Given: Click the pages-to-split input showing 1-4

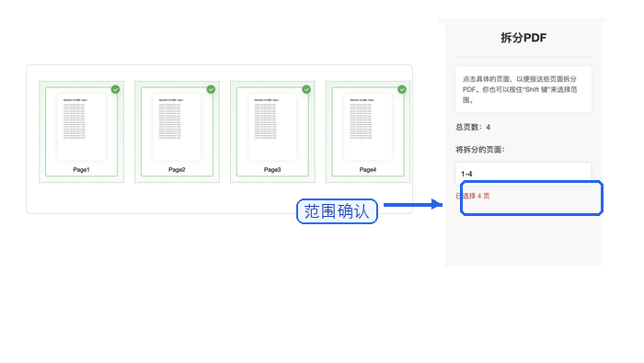Looking at the screenshot, I should [x=523, y=174].
